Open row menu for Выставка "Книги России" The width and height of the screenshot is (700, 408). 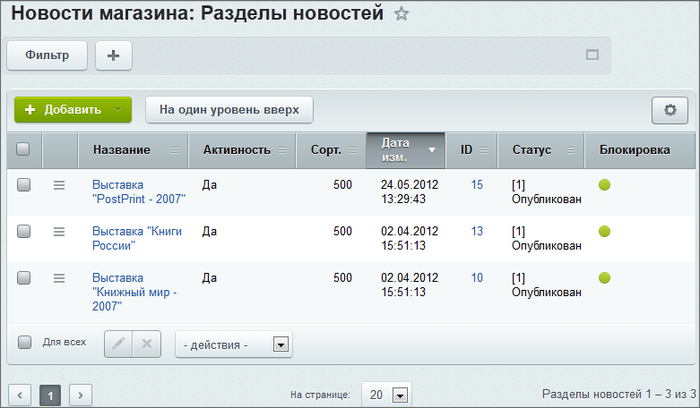[x=59, y=231]
